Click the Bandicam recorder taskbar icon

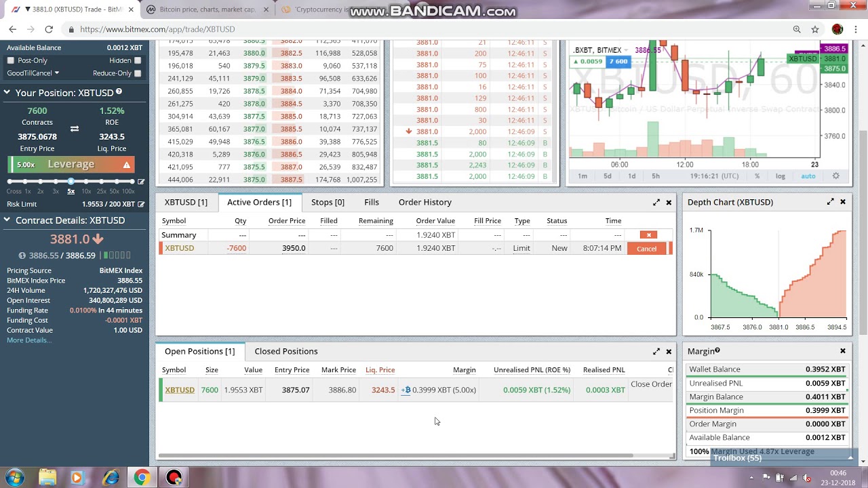pyautogui.click(x=174, y=477)
